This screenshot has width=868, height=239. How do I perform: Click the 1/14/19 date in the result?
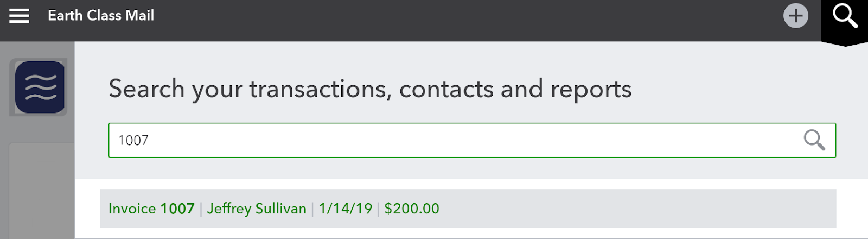[346, 209]
